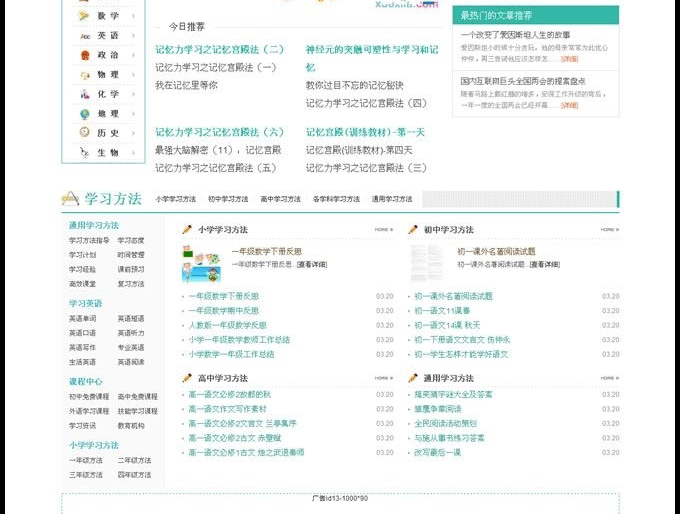
Task: Open article 记忆力学习之记忆宫殿法（二）
Action: [219, 50]
